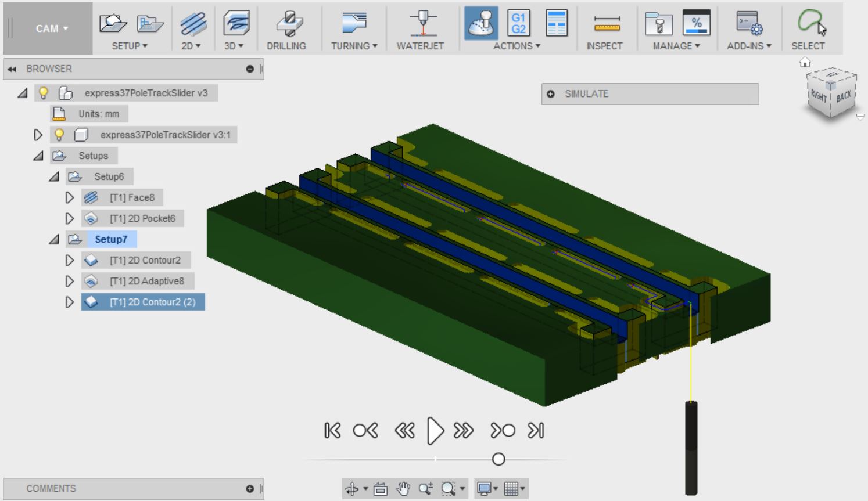868x501 pixels.
Task: Expand the [T1] 2D Pocket6 operation
Action: [70, 218]
